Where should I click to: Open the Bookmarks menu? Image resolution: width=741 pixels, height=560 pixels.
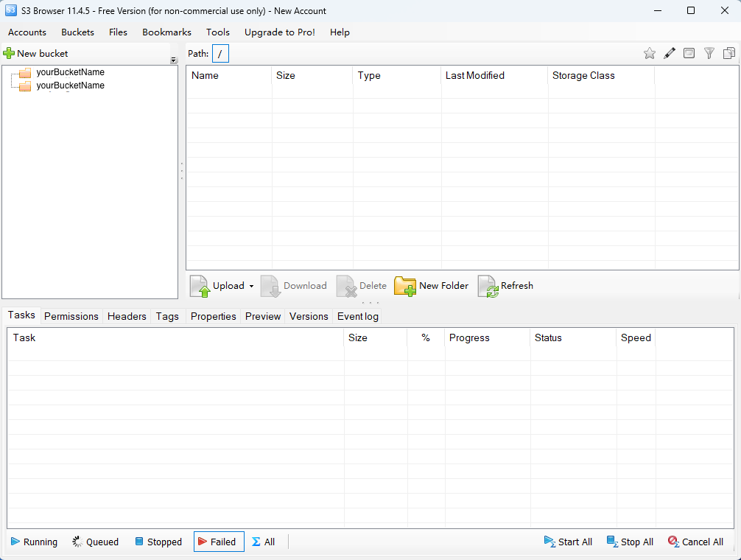[x=166, y=32]
